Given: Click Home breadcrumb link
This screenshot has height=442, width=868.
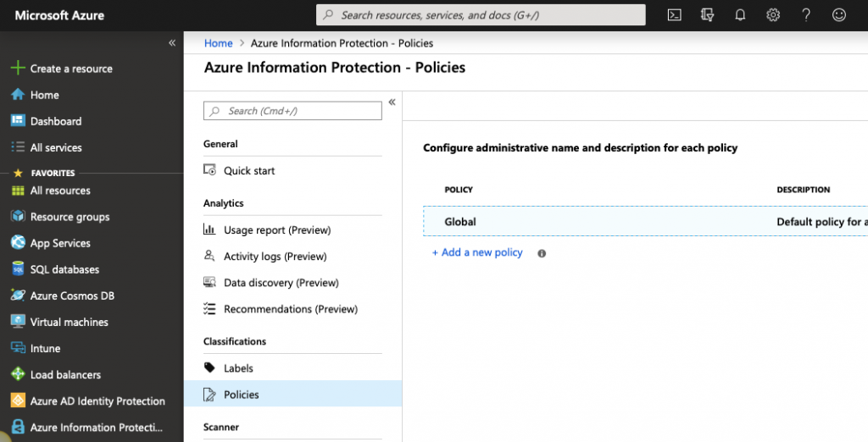Looking at the screenshot, I should pos(219,43).
